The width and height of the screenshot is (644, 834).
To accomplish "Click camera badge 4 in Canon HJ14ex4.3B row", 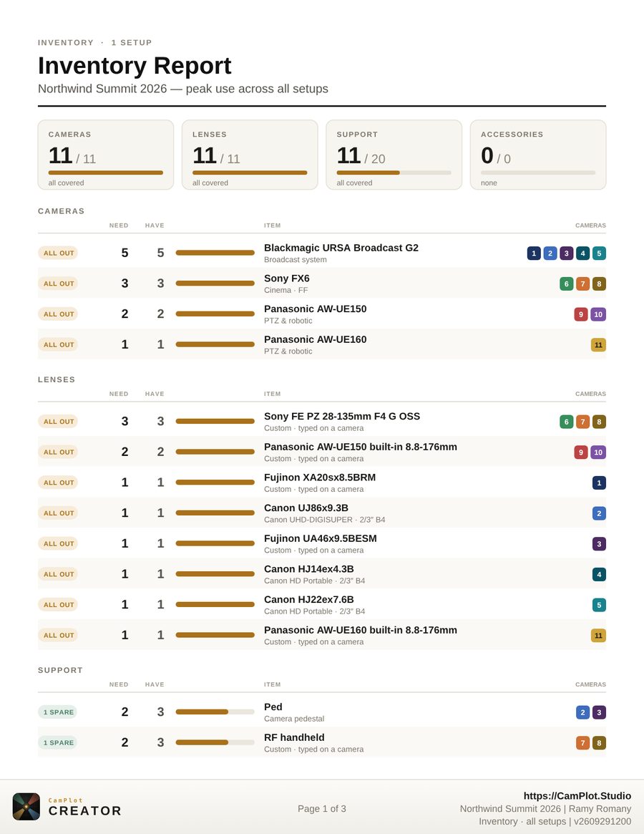I will pos(599,574).
